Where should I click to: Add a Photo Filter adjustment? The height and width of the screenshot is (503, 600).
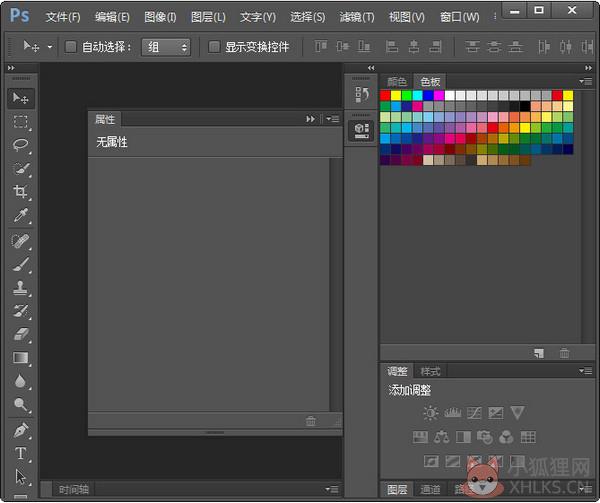[485, 437]
